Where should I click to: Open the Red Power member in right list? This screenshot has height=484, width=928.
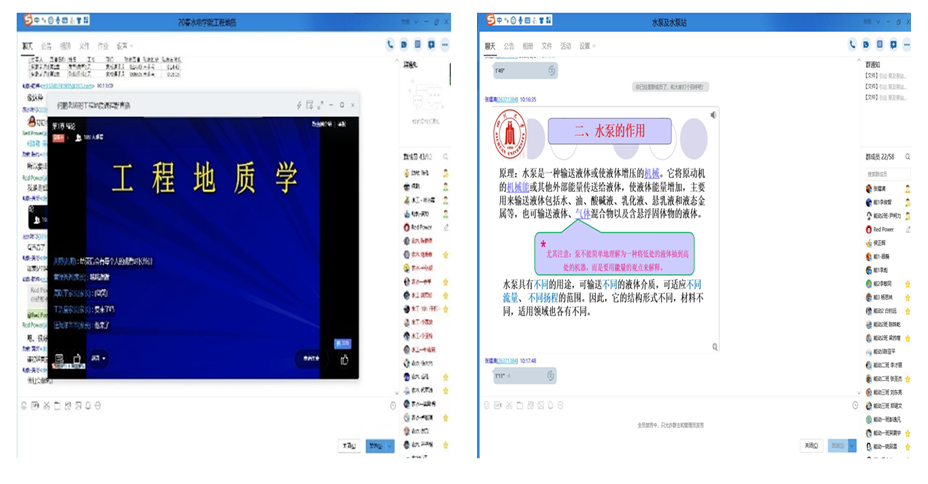[883, 229]
